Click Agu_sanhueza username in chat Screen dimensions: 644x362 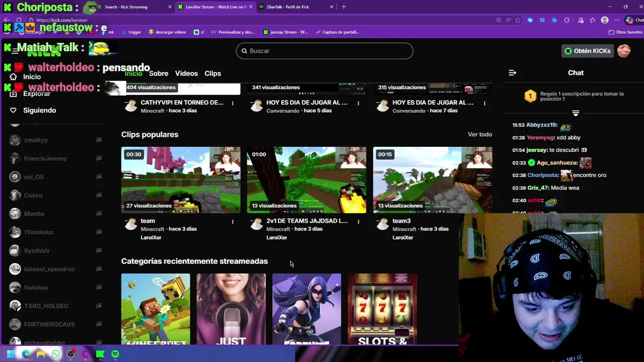tap(557, 163)
